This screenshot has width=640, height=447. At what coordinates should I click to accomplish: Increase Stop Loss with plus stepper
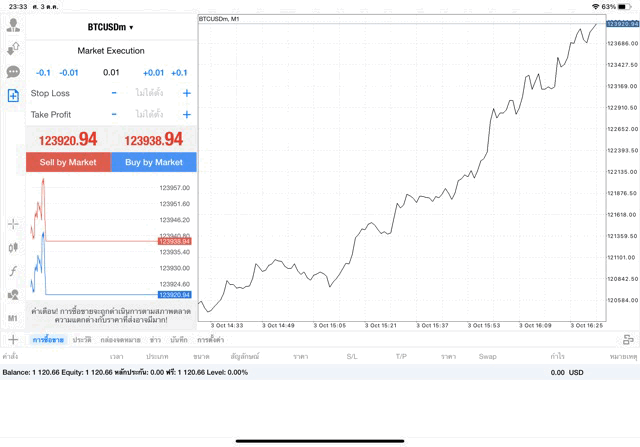point(187,93)
